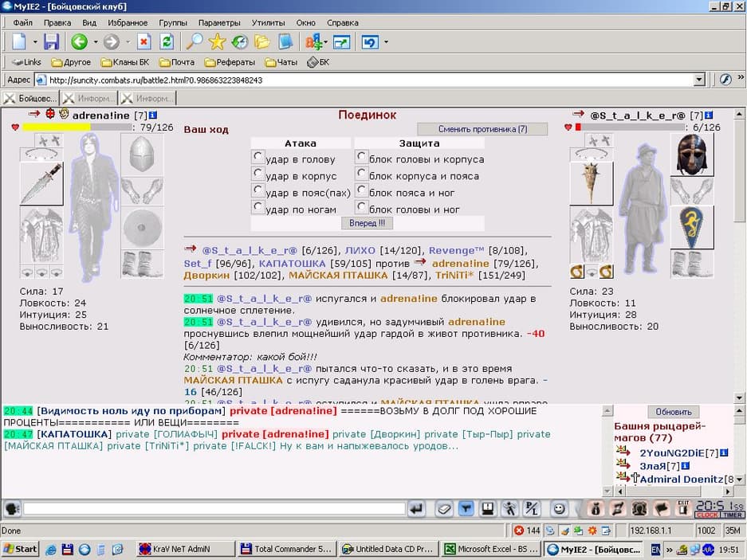Open the smiley emoticons in chat bar
The image size is (747, 560).
[x=560, y=508]
